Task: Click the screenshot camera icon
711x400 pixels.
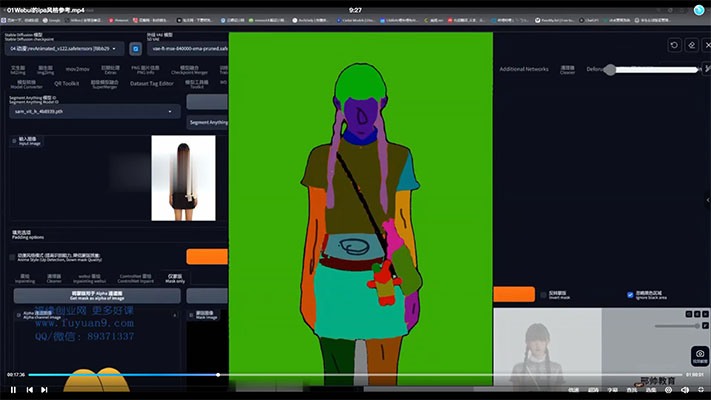Action: coord(702,354)
